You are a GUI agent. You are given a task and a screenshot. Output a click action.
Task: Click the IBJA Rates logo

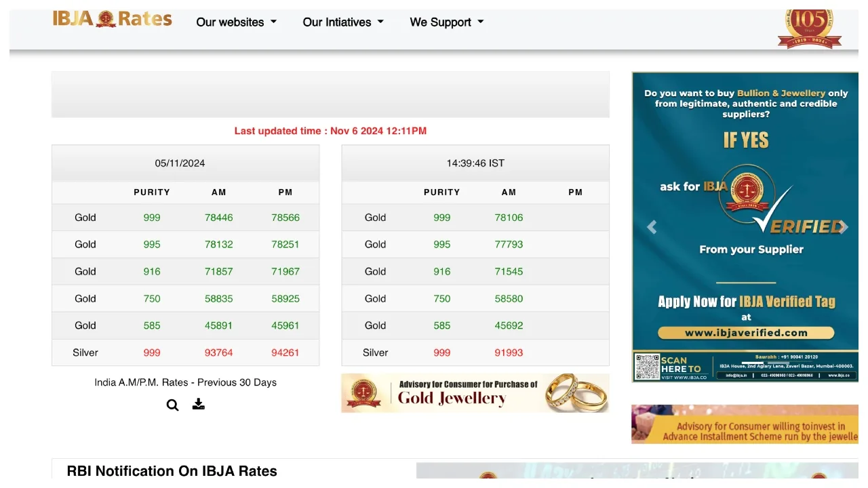click(113, 19)
